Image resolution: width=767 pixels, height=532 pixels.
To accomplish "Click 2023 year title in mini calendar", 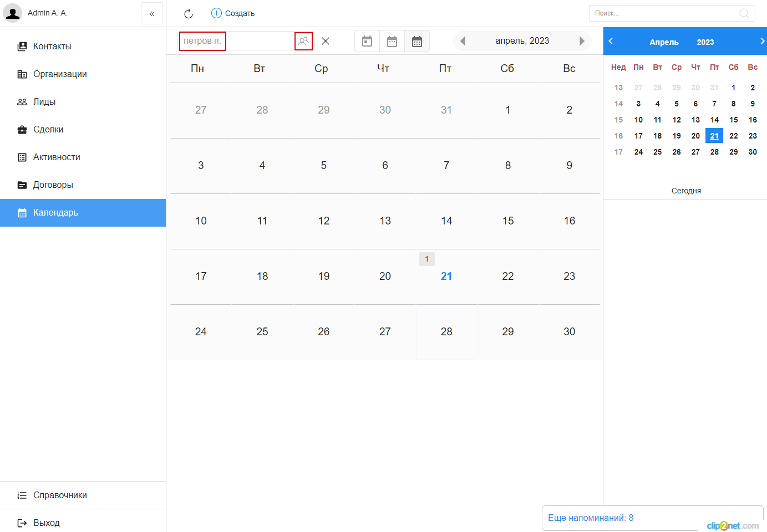I will click(x=705, y=42).
